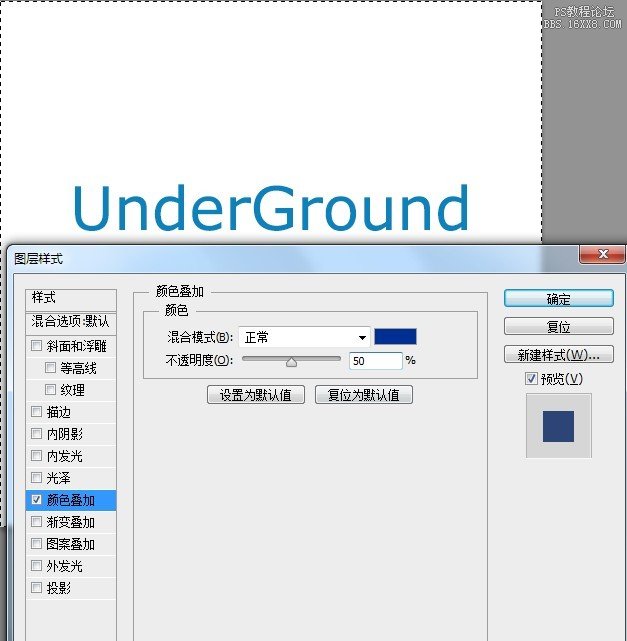
Task: Select the 描边 style row label
Action: click(x=59, y=412)
